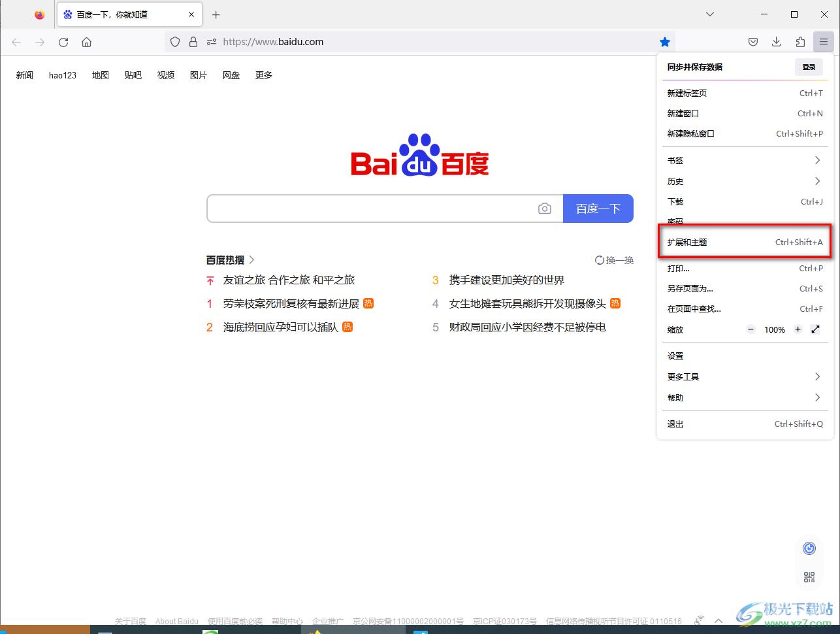View site security lock info
840x634 pixels.
coord(193,42)
